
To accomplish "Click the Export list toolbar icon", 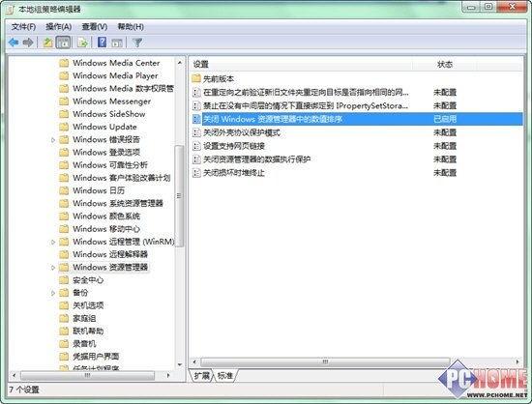I will click(82, 43).
